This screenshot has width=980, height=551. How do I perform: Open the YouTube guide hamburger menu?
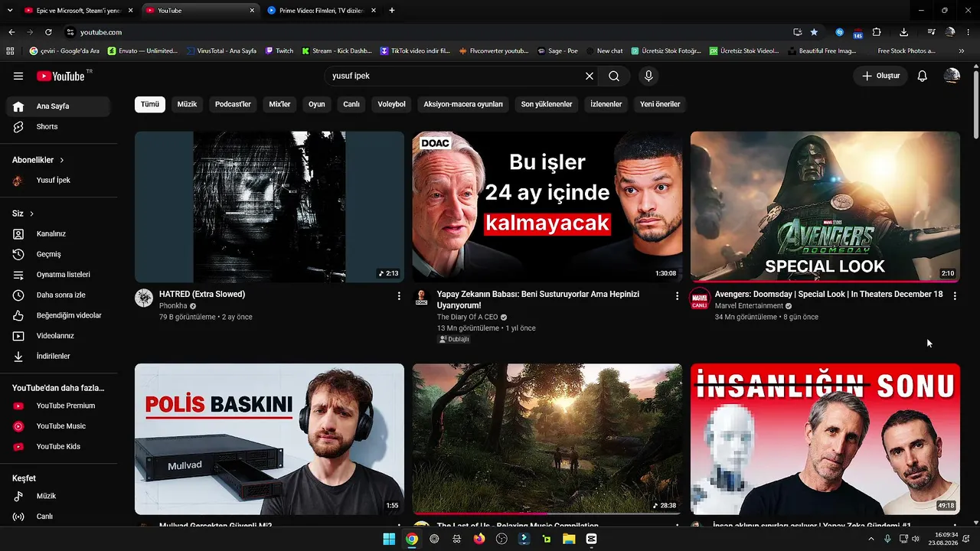pos(18,76)
